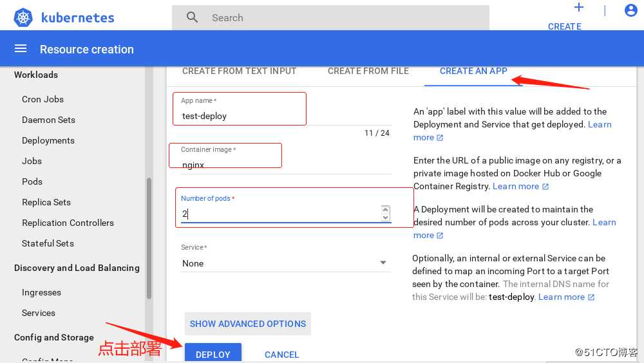This screenshot has height=363, width=644.
Task: Click the DEPLOY button
Action: [213, 353]
